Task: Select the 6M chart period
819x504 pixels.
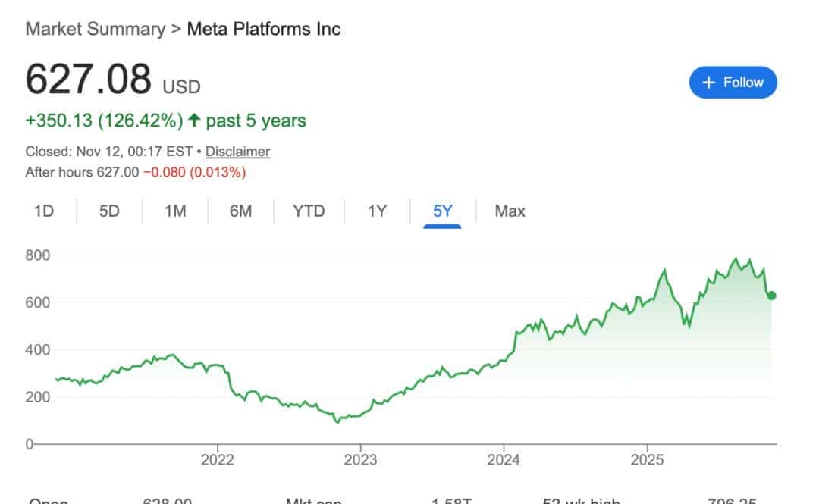Action: click(240, 211)
